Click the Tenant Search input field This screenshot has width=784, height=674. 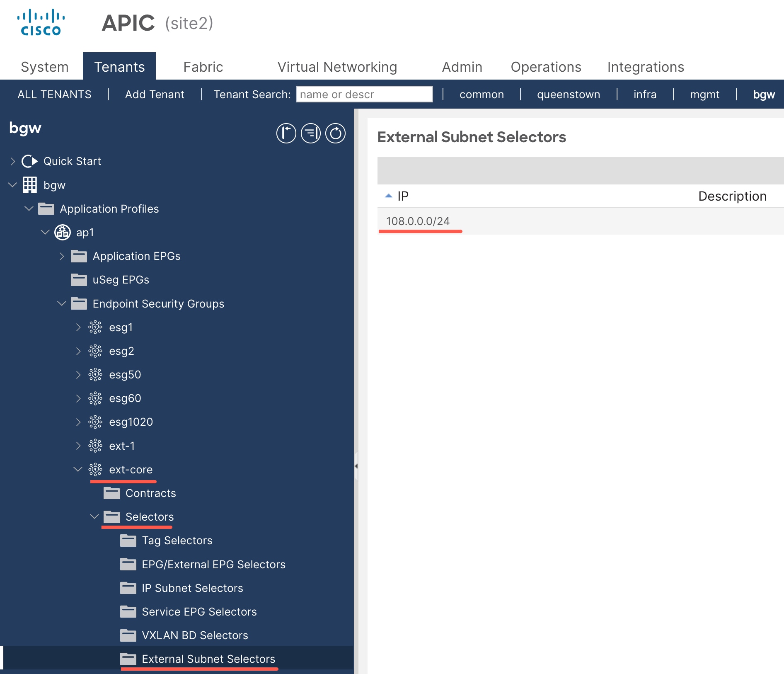[364, 95]
